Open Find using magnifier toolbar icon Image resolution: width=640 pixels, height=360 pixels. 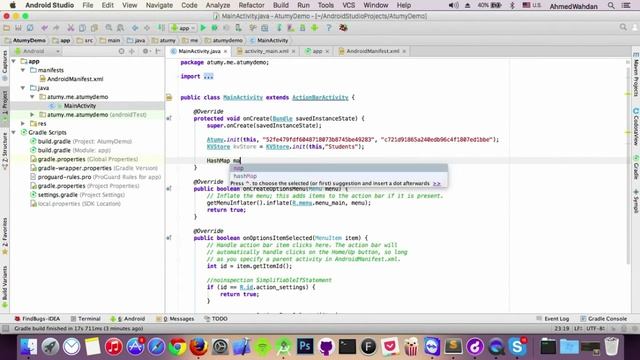click(109, 28)
